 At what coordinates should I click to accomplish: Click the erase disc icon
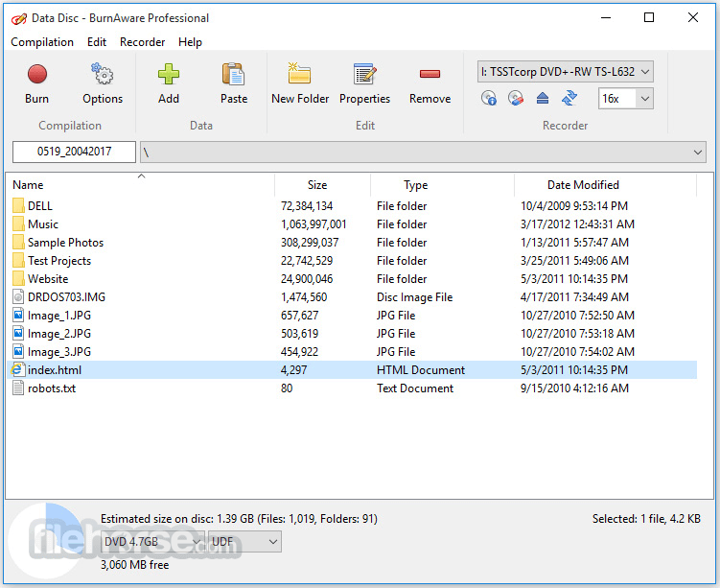[x=516, y=98]
